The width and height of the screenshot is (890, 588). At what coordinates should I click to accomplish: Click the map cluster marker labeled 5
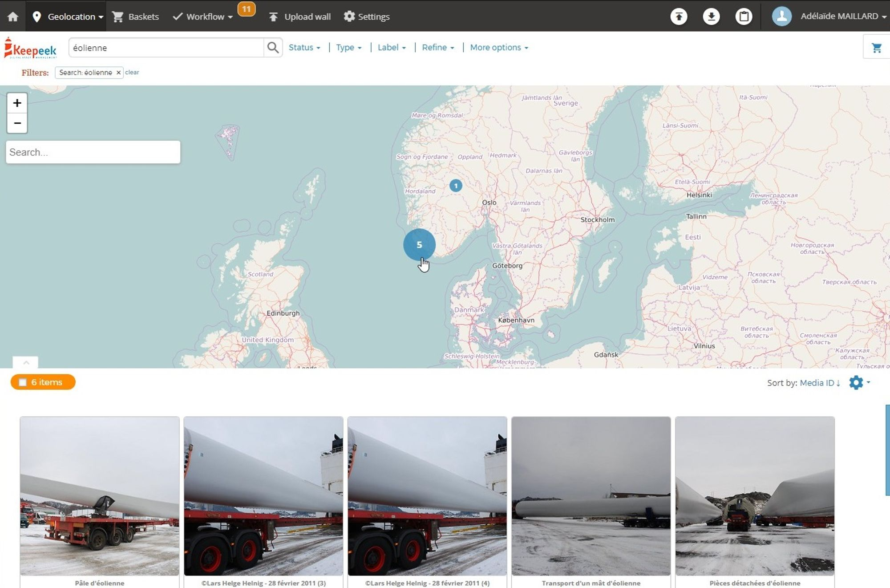(x=419, y=244)
